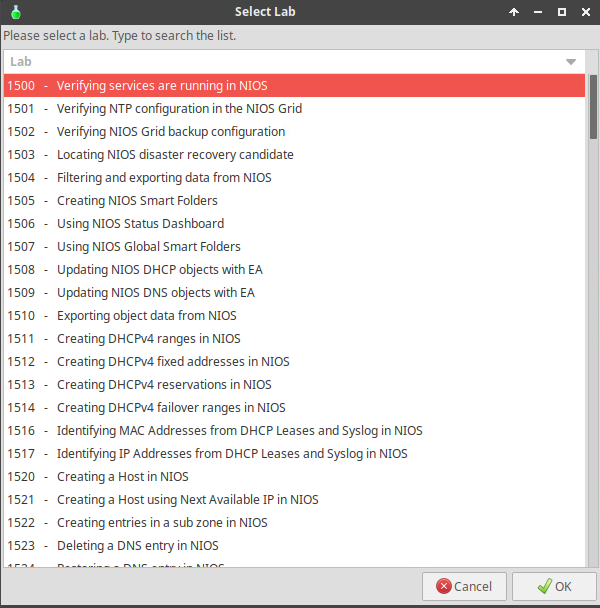This screenshot has height=608, width=600.
Task: Select lab 1506 Using NIOS Status Dashboard
Action: coord(294,223)
